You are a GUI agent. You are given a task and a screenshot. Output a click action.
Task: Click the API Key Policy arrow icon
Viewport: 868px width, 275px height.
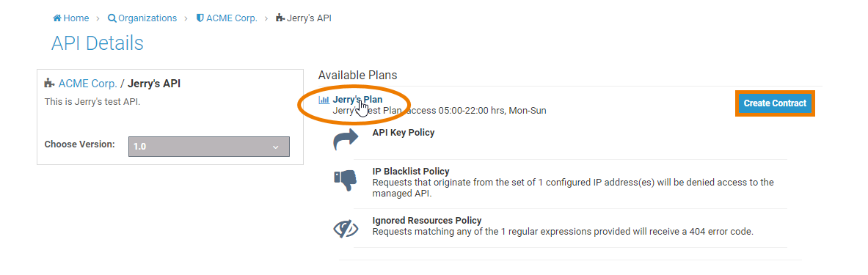coord(346,139)
